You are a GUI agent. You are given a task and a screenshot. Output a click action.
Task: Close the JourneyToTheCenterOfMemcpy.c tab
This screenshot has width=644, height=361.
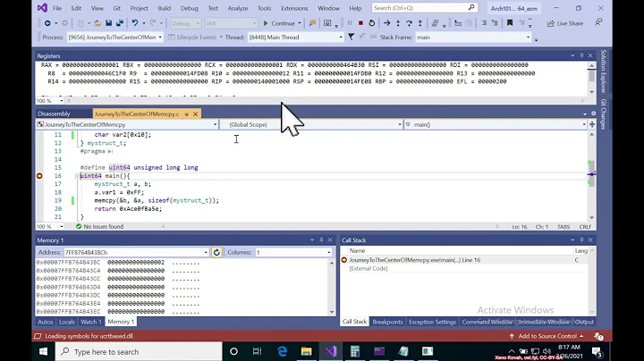196,113
